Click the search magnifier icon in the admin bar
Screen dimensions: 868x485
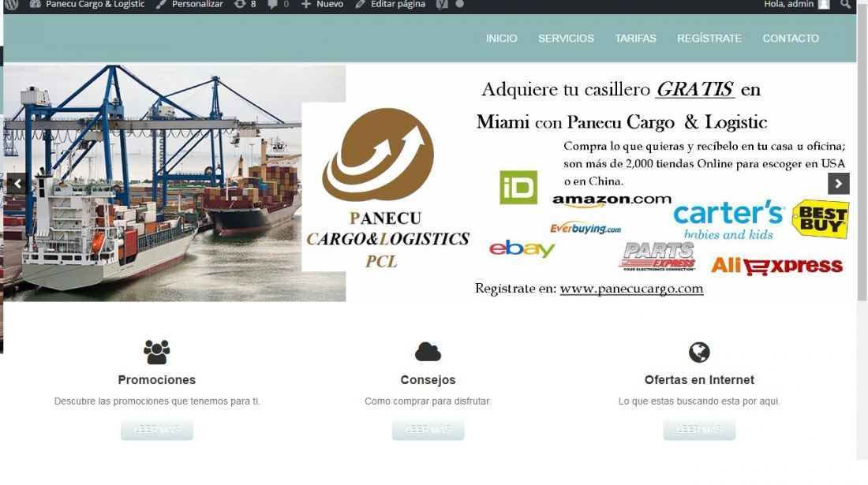click(845, 5)
